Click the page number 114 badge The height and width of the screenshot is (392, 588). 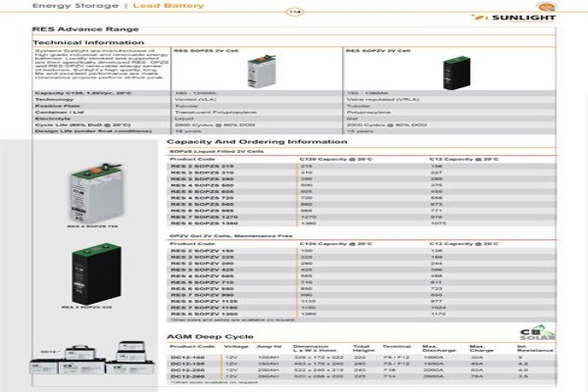tap(295, 12)
